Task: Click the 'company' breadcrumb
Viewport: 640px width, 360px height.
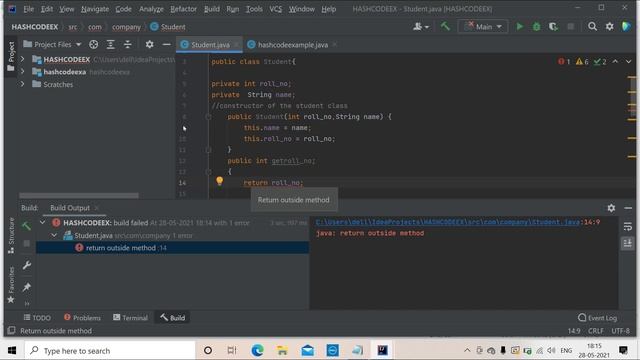Action: coord(126,27)
